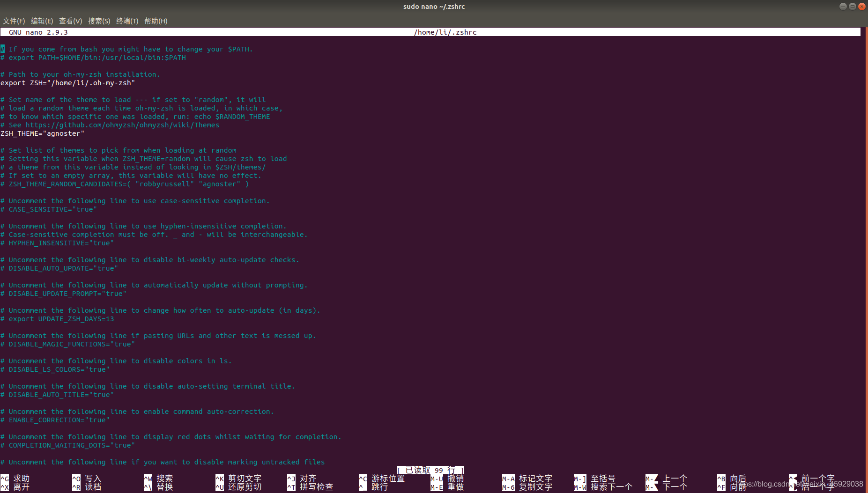Viewport: 868px width, 493px height.
Task: Click the ^X 离开 exit shortcut
Action: pos(15,487)
